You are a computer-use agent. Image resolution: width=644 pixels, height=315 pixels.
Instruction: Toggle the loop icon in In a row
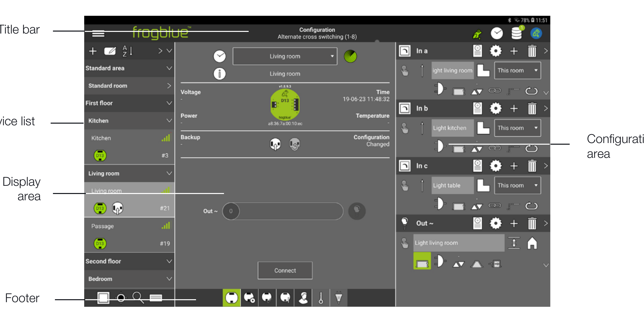[531, 91]
